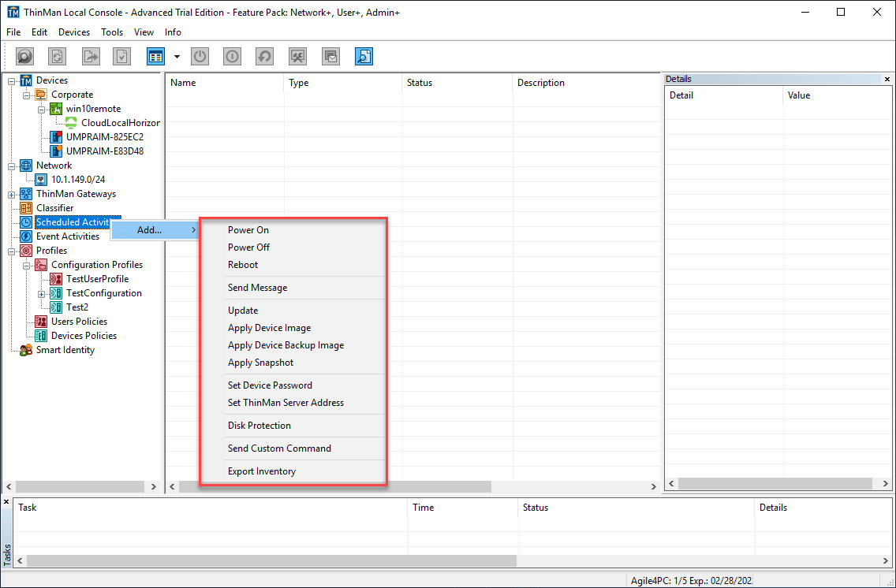Click the Reboot arrow toolbar icon
896x588 pixels.
click(x=264, y=57)
